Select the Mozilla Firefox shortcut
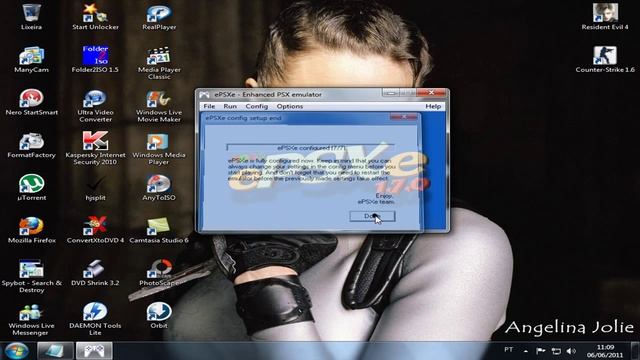 pos(31,230)
